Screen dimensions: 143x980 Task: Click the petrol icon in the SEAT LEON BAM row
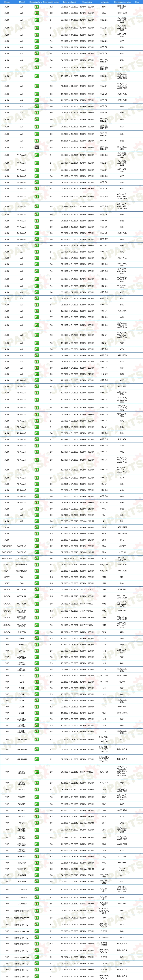(x=37, y=583)
